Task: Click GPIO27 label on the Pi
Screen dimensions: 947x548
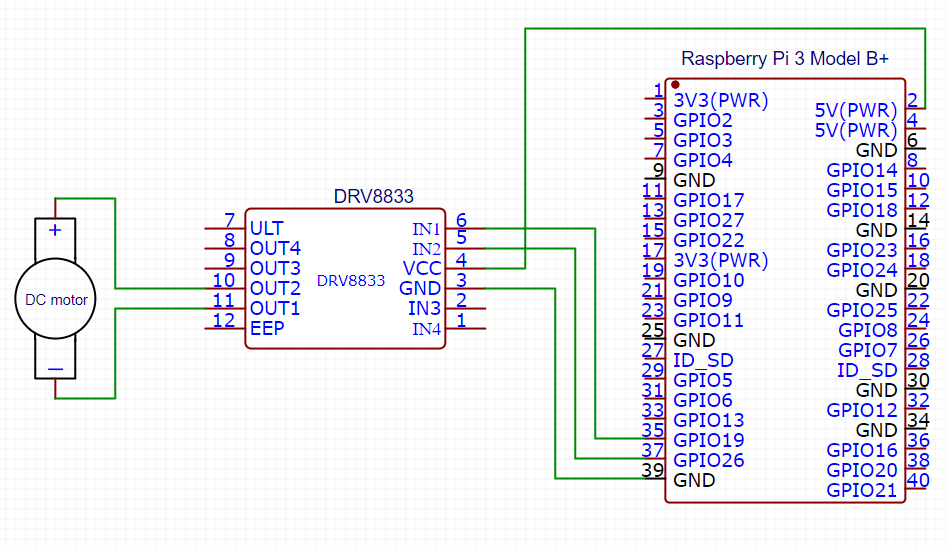Action: pos(708,220)
